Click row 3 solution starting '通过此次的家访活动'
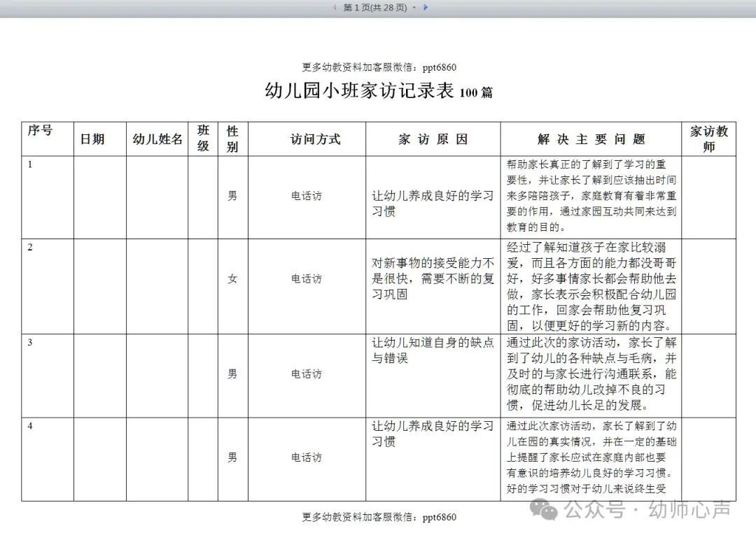This screenshot has width=756, height=540. coord(591,374)
